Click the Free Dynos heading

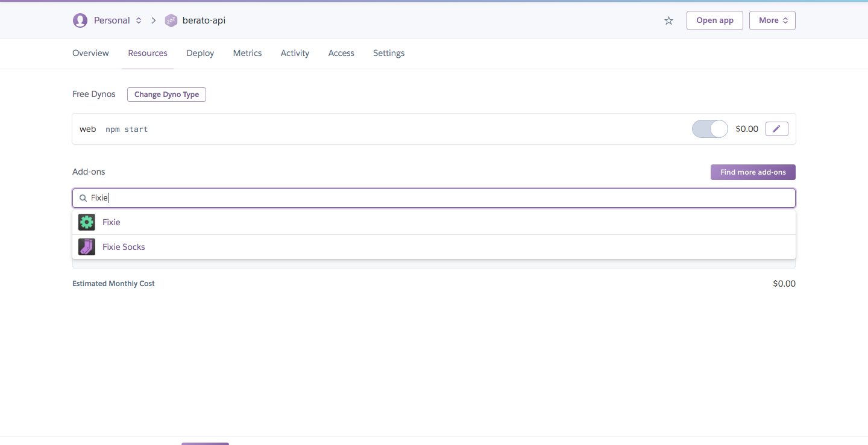point(94,95)
